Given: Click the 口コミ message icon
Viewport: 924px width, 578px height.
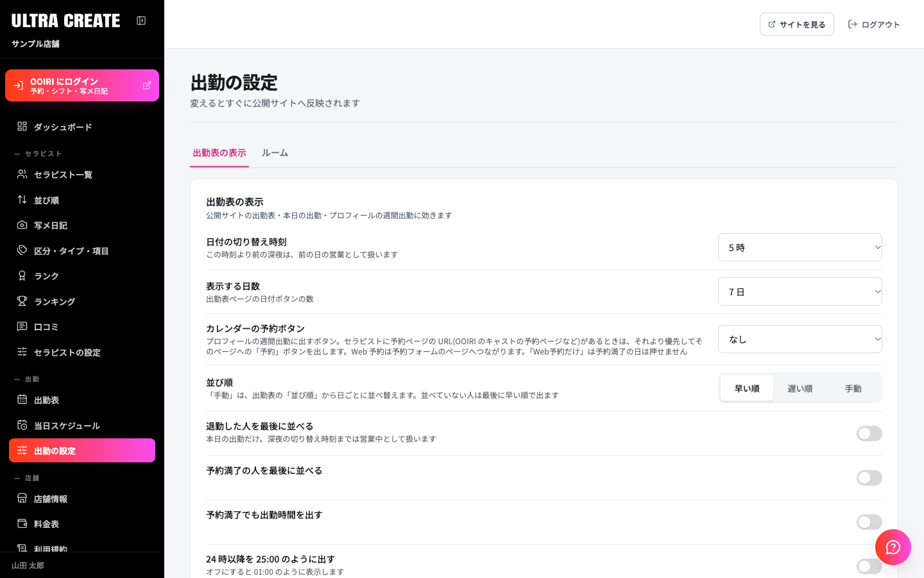Looking at the screenshot, I should point(22,326).
